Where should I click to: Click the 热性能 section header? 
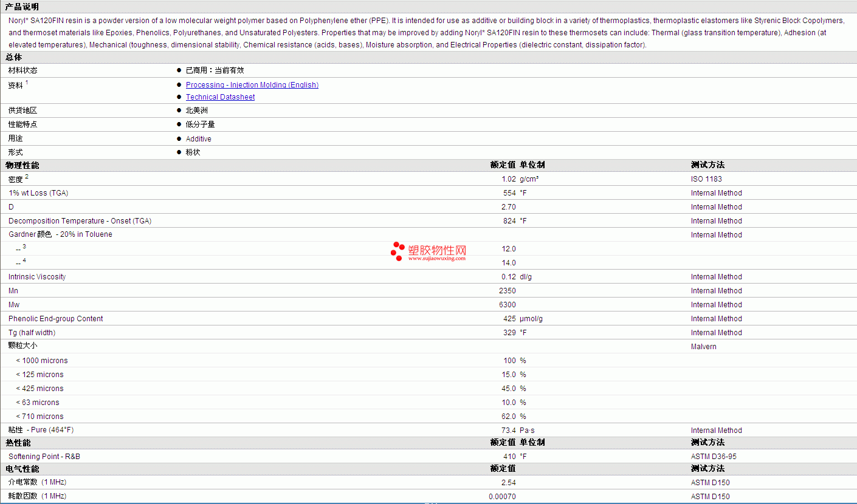[18, 443]
